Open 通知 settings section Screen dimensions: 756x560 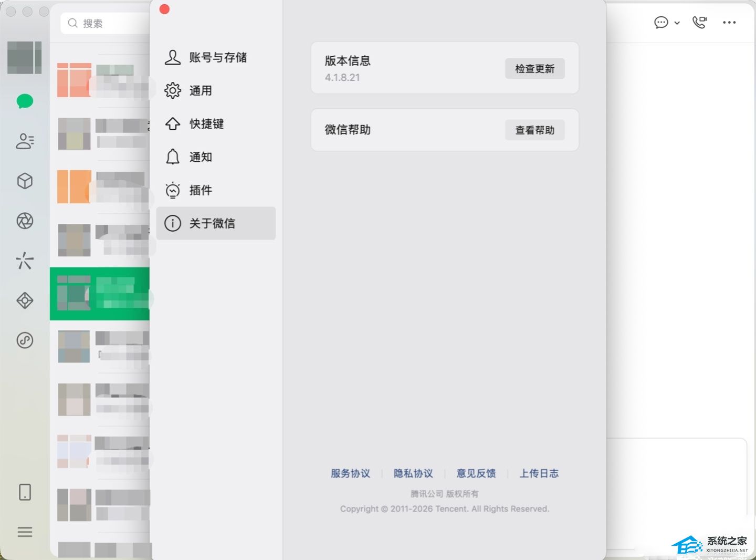[x=216, y=157]
